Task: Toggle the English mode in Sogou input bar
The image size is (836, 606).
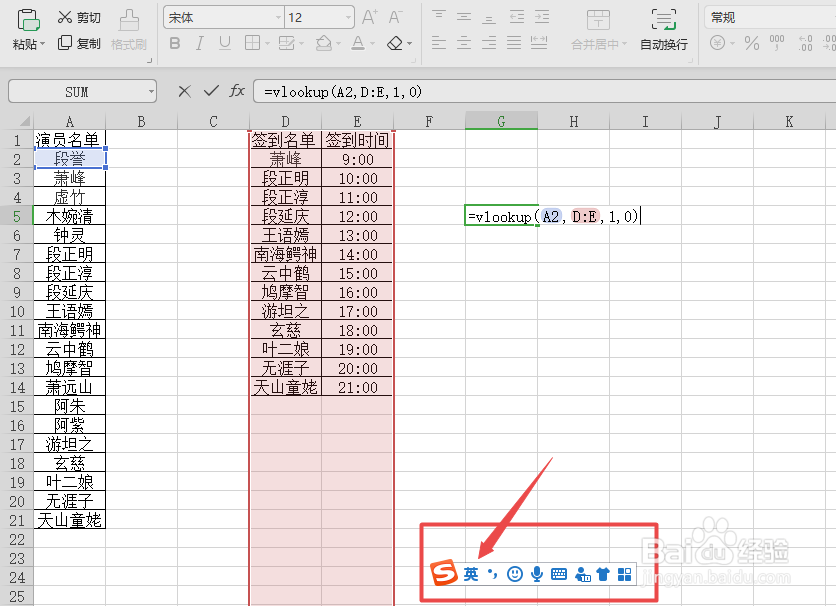Action: coord(471,573)
